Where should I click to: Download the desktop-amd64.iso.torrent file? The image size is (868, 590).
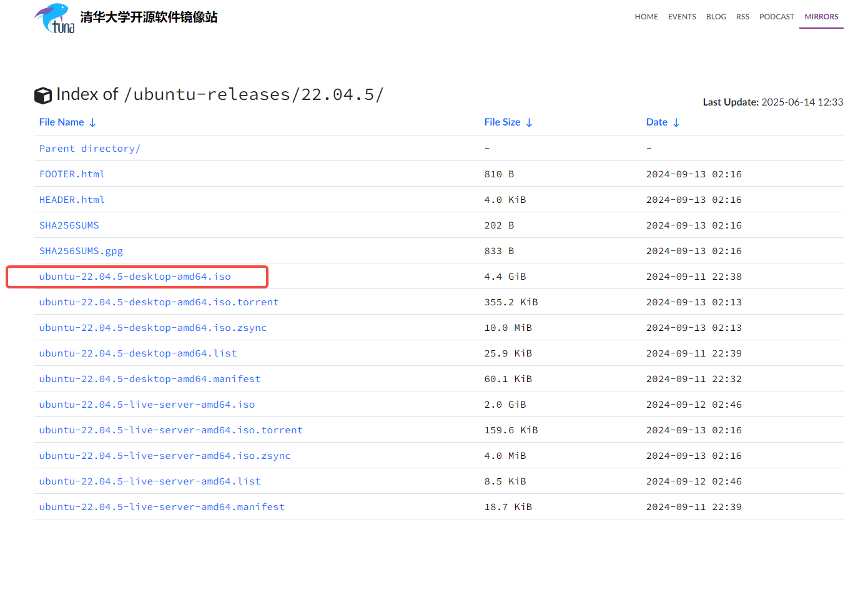pyautogui.click(x=159, y=302)
